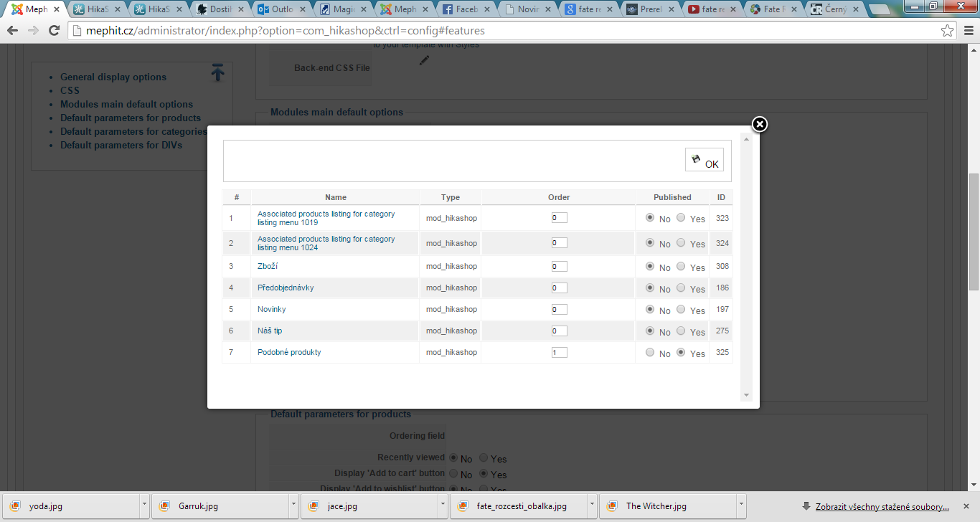Go forward in browser history
The height and width of the screenshot is (522, 980).
[33, 31]
